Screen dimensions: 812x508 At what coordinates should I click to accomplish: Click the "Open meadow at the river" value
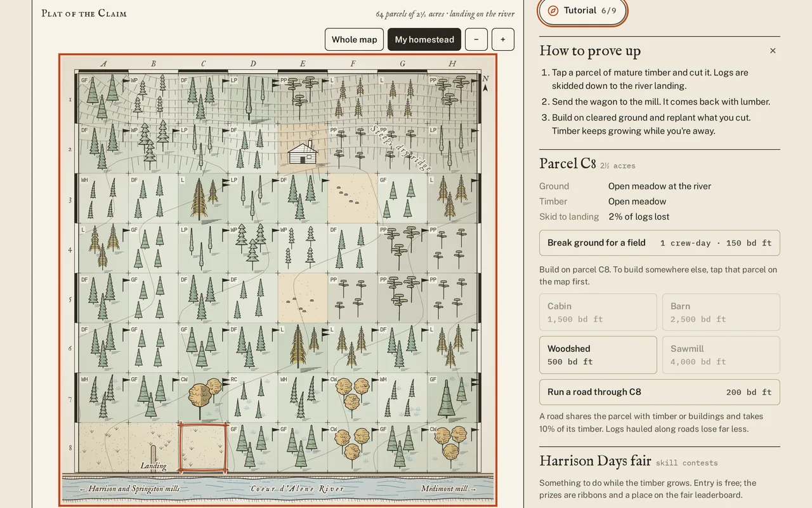coord(660,186)
